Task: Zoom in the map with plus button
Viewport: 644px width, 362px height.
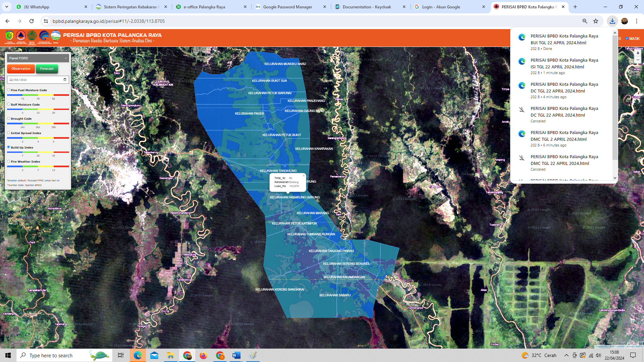Action: (638, 53)
